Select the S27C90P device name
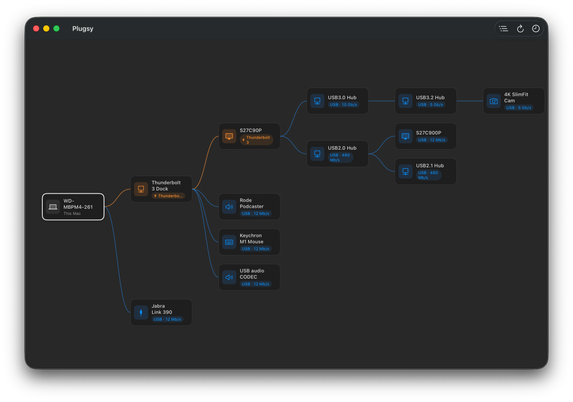573x402 pixels. [x=251, y=130]
